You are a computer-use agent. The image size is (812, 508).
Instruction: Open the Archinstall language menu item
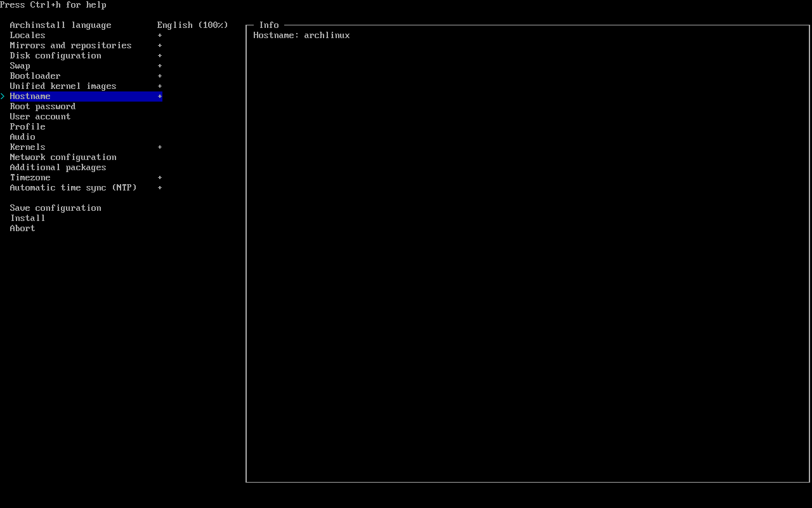60,25
